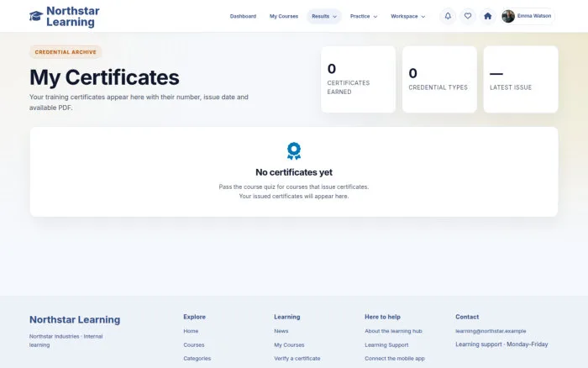Click the Northstar Learning header logo text
Screen dimensions: 588x368
pos(73,16)
